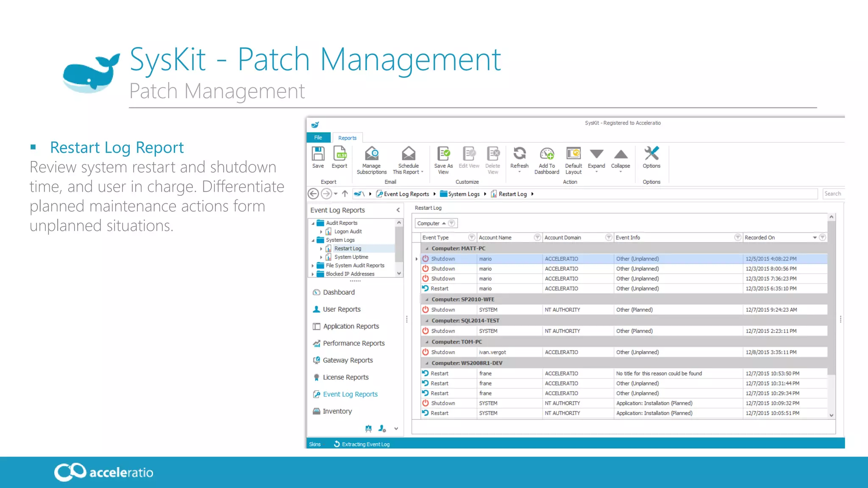Screen dimensions: 868x488
Task: Go back with the navigation back arrow
Action: click(x=313, y=194)
